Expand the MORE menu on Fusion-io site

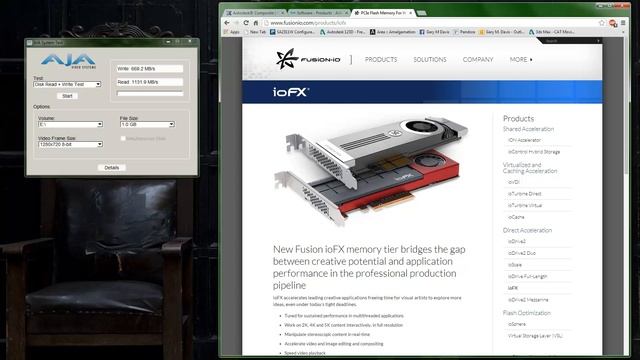(x=521, y=60)
